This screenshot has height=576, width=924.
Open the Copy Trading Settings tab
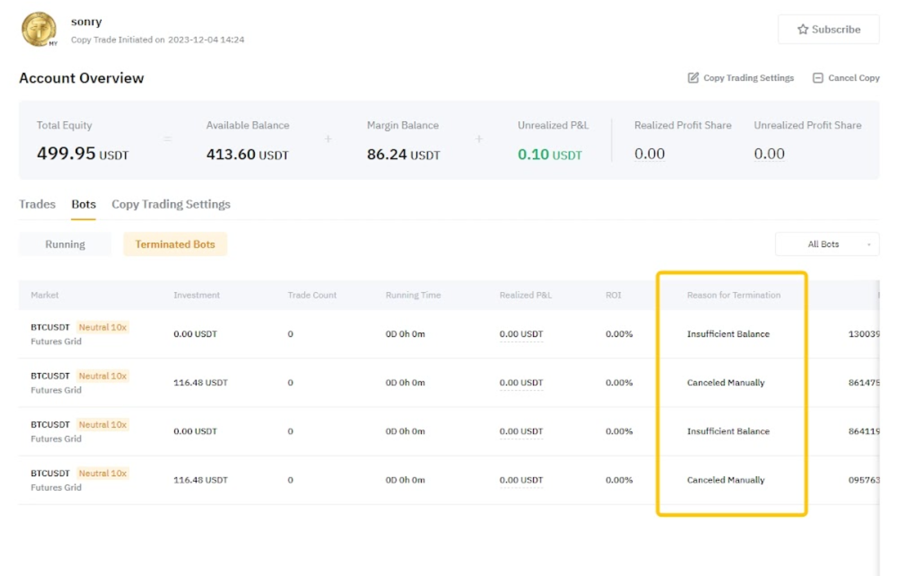click(171, 204)
